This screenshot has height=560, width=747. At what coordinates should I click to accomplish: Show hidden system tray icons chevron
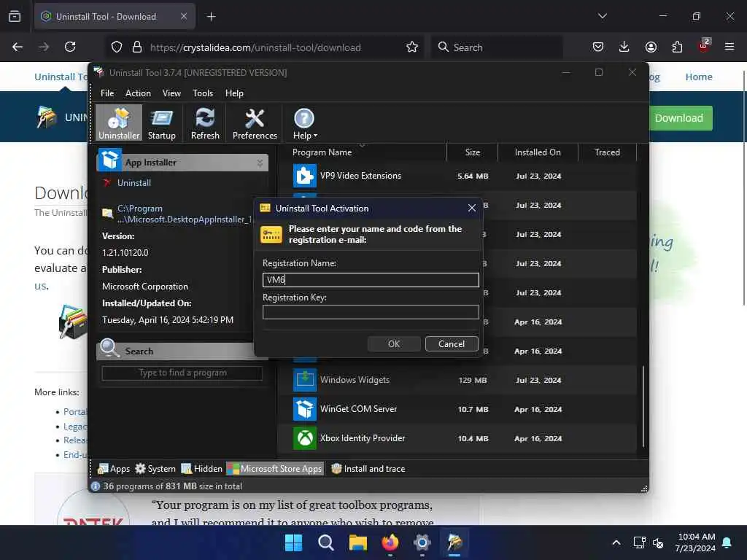(616, 542)
